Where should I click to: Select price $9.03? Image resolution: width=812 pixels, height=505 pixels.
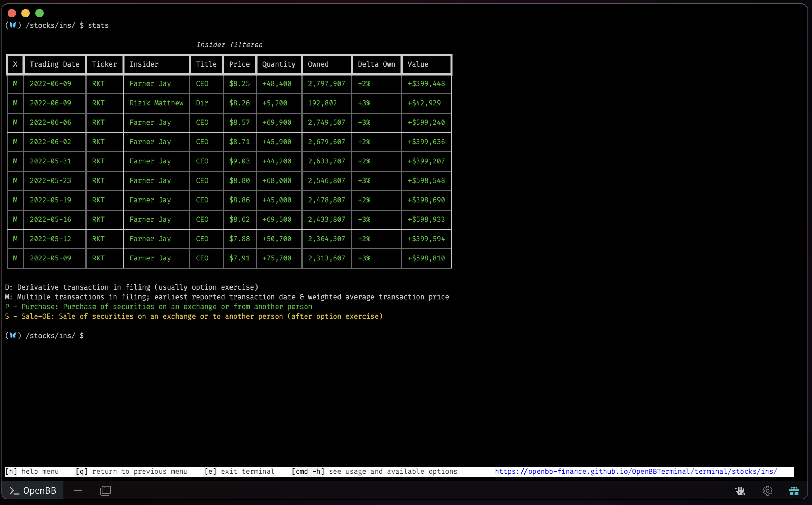click(x=239, y=161)
